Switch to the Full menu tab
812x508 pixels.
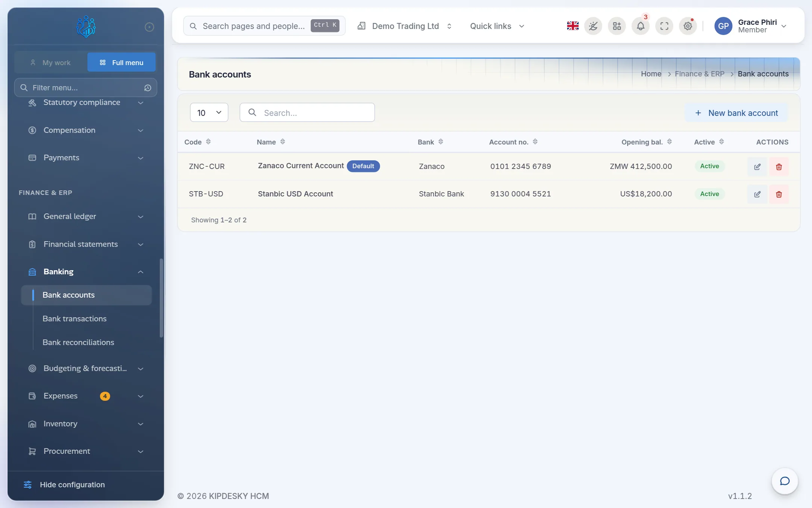[121, 62]
